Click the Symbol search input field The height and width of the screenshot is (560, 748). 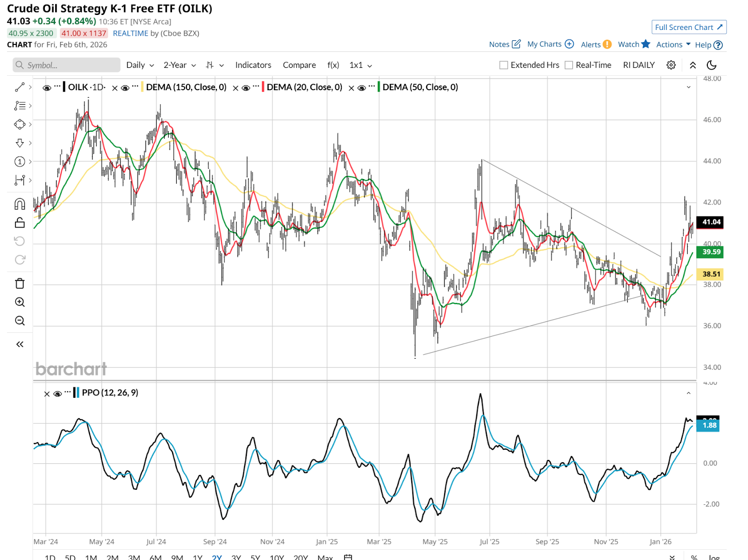point(66,65)
